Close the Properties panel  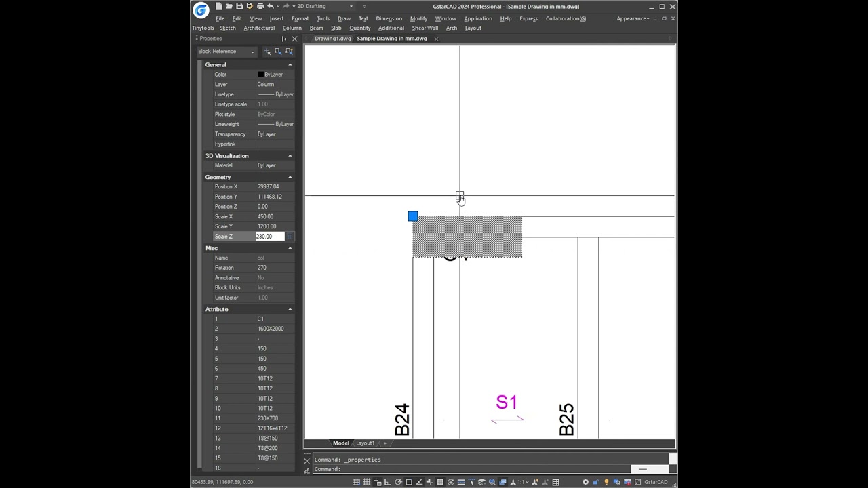294,39
